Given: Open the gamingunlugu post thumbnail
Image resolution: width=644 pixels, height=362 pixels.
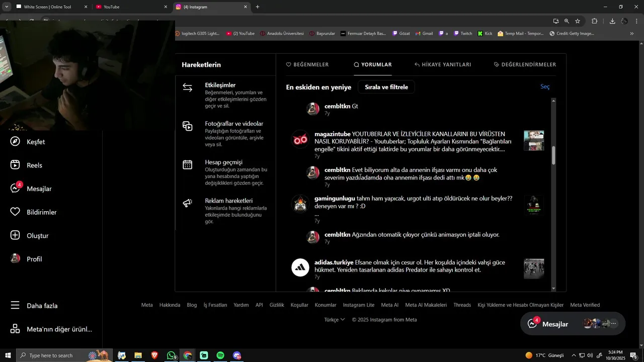Looking at the screenshot, I should point(534,205).
